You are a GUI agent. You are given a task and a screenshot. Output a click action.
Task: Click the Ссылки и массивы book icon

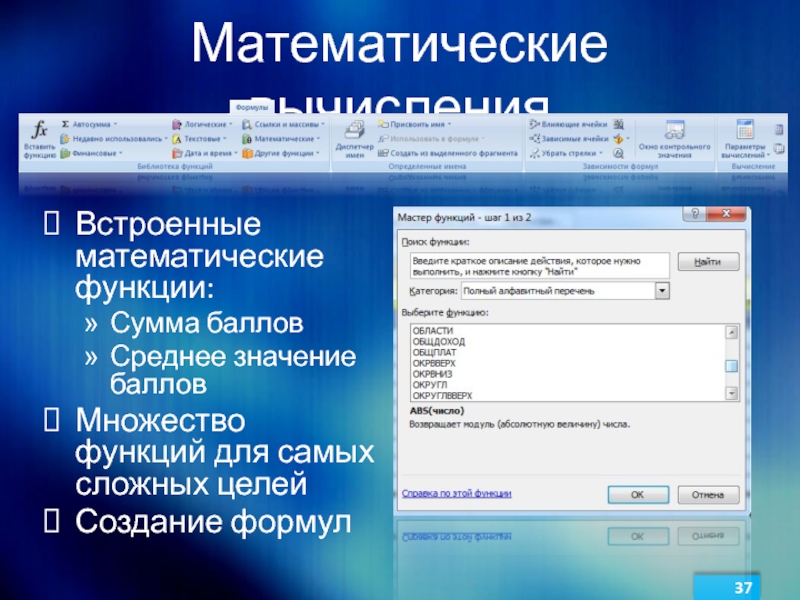click(x=247, y=124)
